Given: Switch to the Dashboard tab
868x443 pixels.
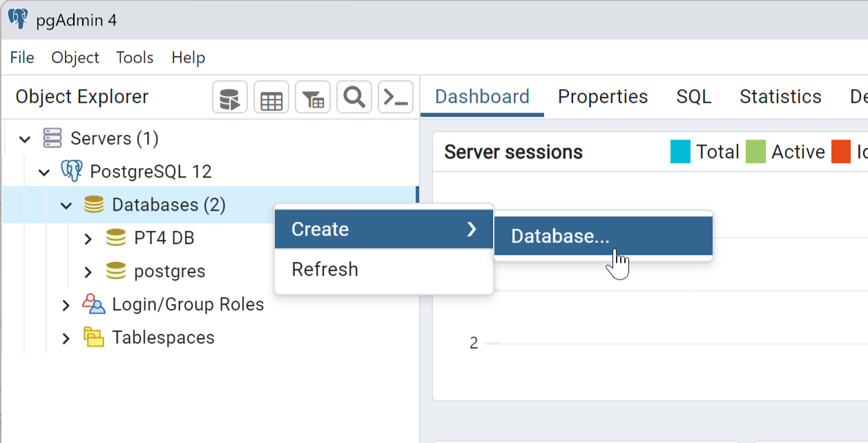Looking at the screenshot, I should [482, 96].
